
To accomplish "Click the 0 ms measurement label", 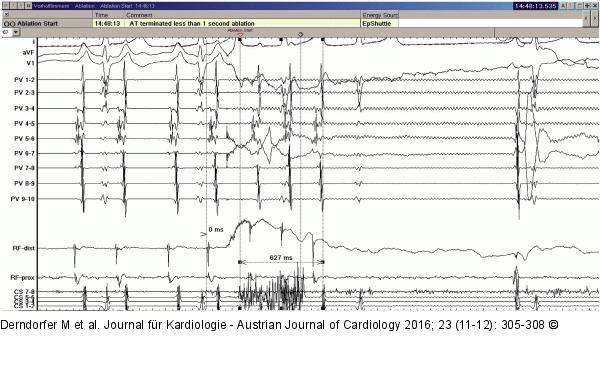I will point(216,230).
